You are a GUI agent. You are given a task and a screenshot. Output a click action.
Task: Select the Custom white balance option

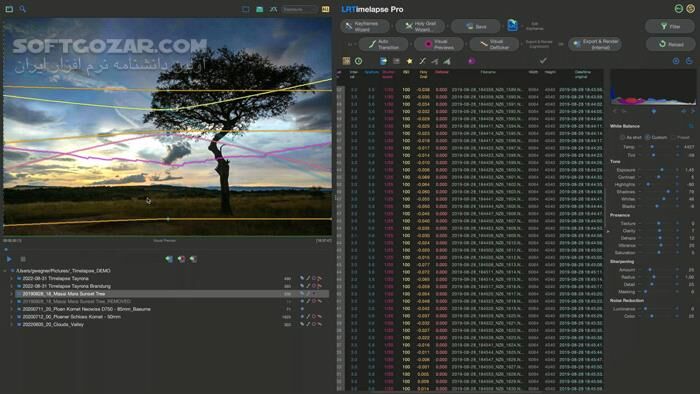point(656,137)
